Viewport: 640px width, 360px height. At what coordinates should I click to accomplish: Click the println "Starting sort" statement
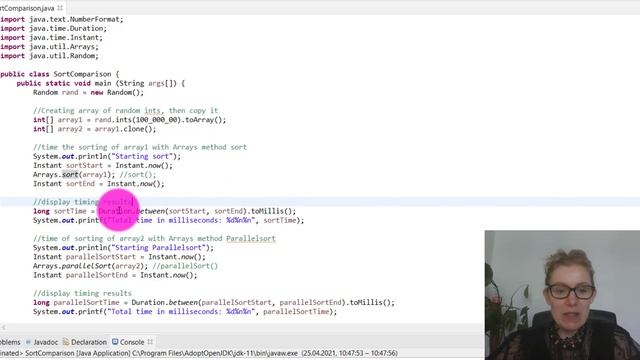click(107, 156)
